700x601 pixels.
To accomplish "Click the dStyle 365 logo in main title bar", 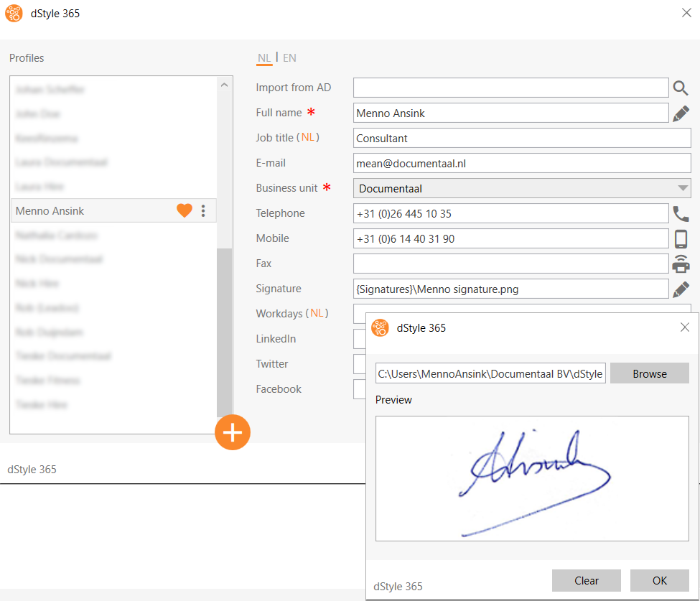I will [x=14, y=14].
